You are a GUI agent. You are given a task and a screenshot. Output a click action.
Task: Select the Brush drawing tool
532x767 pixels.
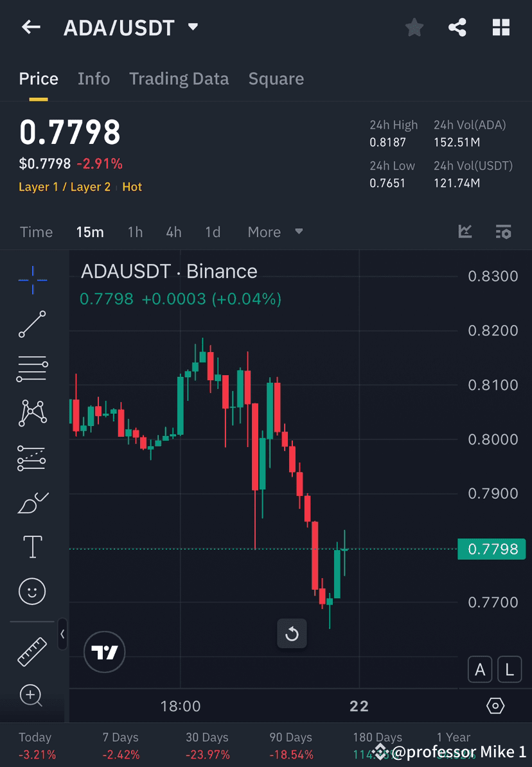coord(32,503)
